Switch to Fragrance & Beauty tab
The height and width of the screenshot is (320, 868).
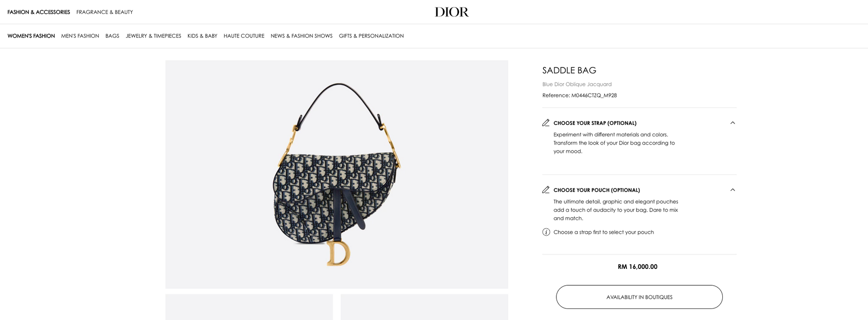105,12
